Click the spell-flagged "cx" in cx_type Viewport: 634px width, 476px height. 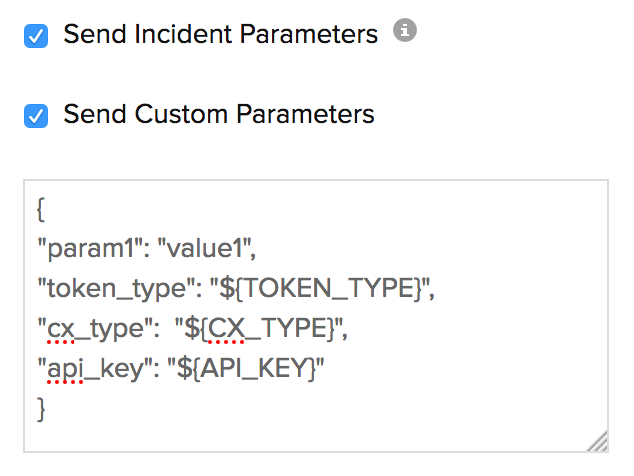61,329
